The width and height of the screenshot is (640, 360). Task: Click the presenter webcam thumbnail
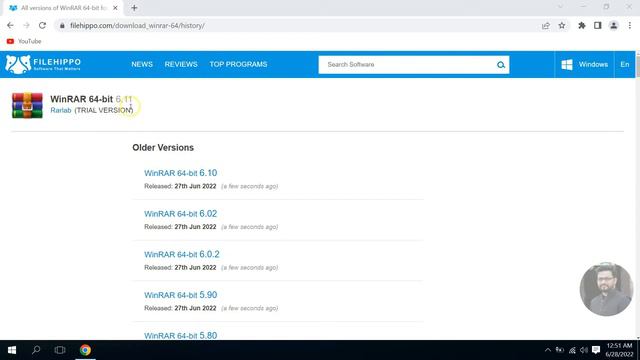[x=606, y=289]
